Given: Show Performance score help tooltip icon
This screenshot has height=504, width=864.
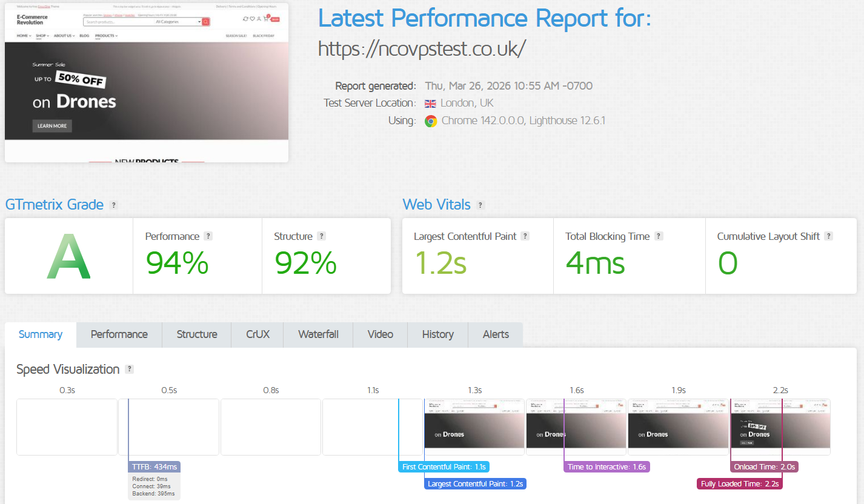Looking at the screenshot, I should coord(208,236).
